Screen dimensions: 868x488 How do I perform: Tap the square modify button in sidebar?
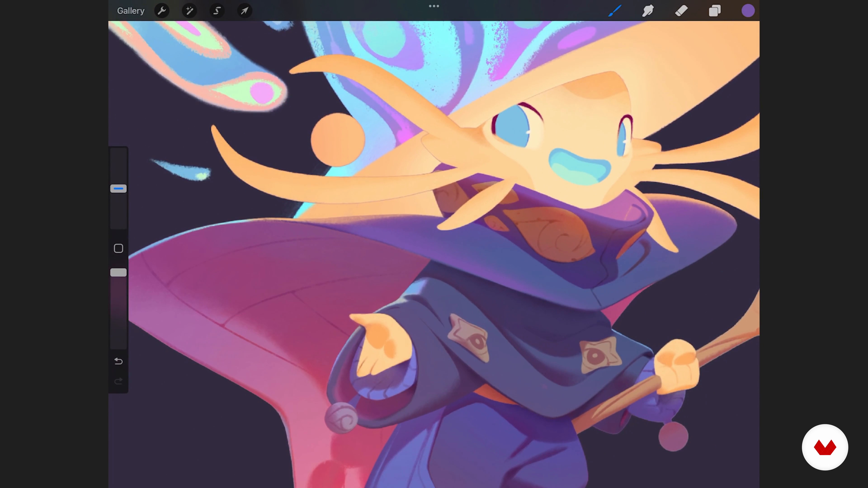point(118,249)
